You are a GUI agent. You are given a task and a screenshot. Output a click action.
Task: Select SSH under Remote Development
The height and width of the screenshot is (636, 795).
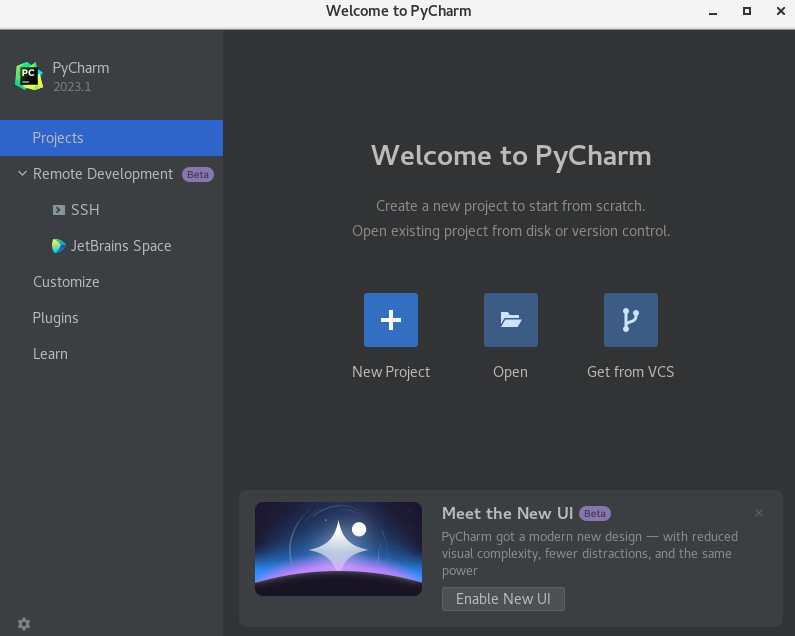click(x=112, y=210)
